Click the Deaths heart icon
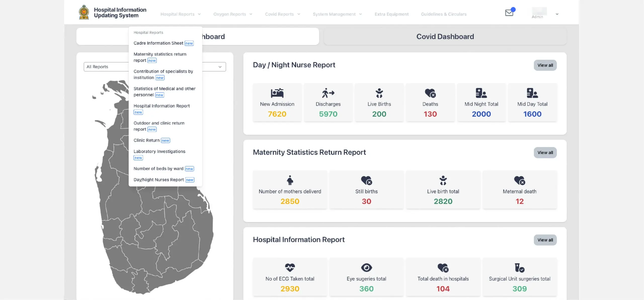Image resolution: width=644 pixels, height=300 pixels. click(x=430, y=93)
